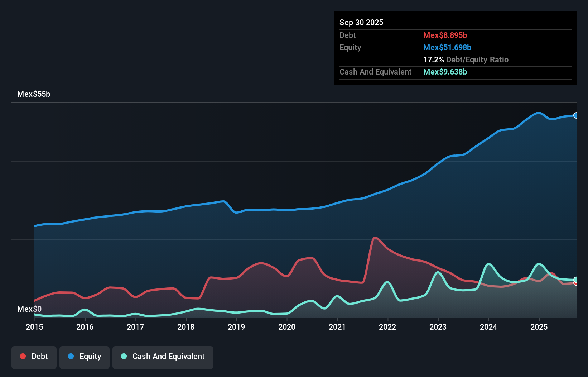Viewport: 588px width, 377px height.
Task: Click the red Debt value Mex$8.895b in tooltip
Action: click(445, 35)
